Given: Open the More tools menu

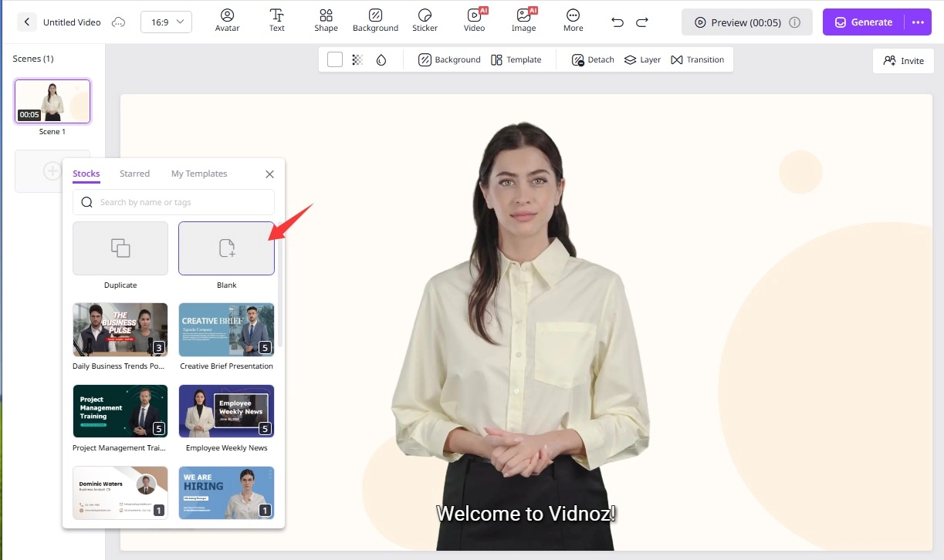Looking at the screenshot, I should [x=573, y=21].
